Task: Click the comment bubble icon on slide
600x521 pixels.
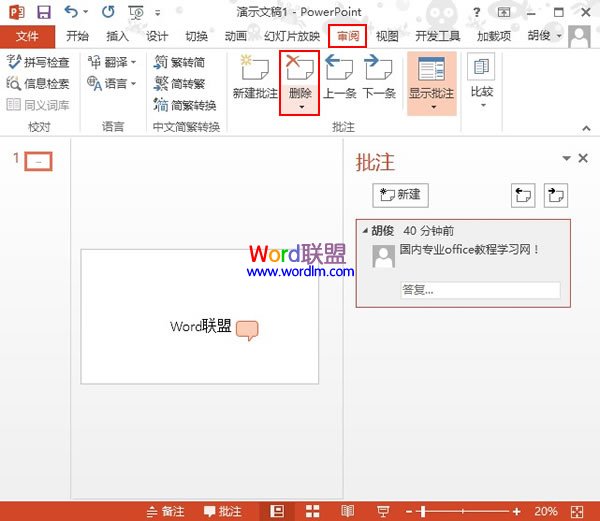Action: pyautogui.click(x=247, y=330)
